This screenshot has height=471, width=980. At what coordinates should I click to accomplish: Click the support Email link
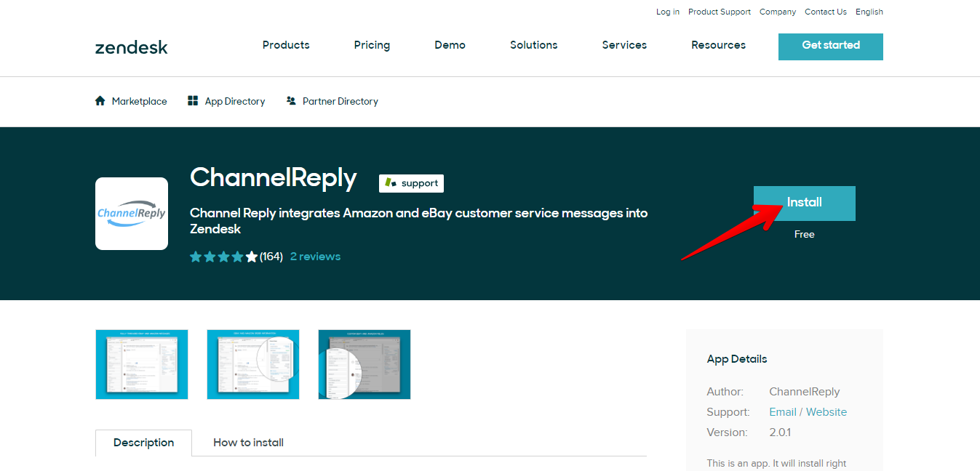pyautogui.click(x=783, y=412)
